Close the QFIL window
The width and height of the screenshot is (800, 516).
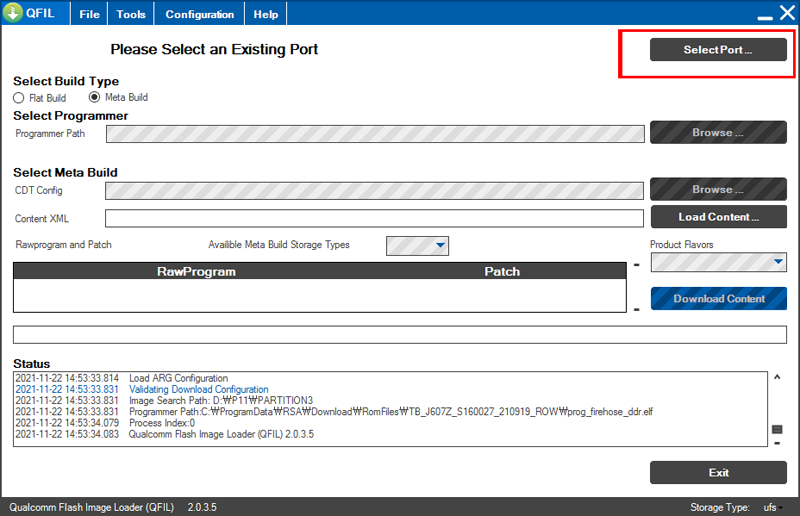click(787, 13)
